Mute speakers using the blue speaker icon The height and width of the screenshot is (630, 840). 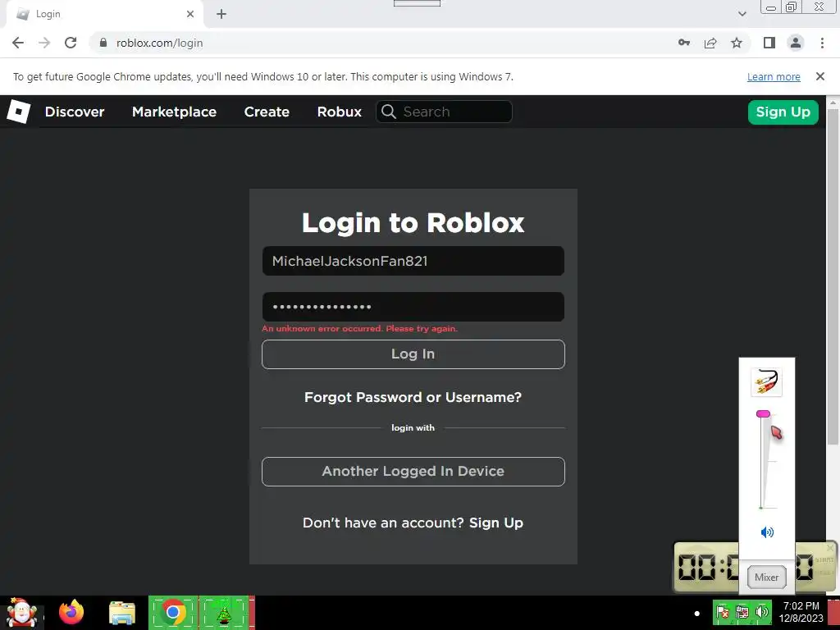pos(767,532)
